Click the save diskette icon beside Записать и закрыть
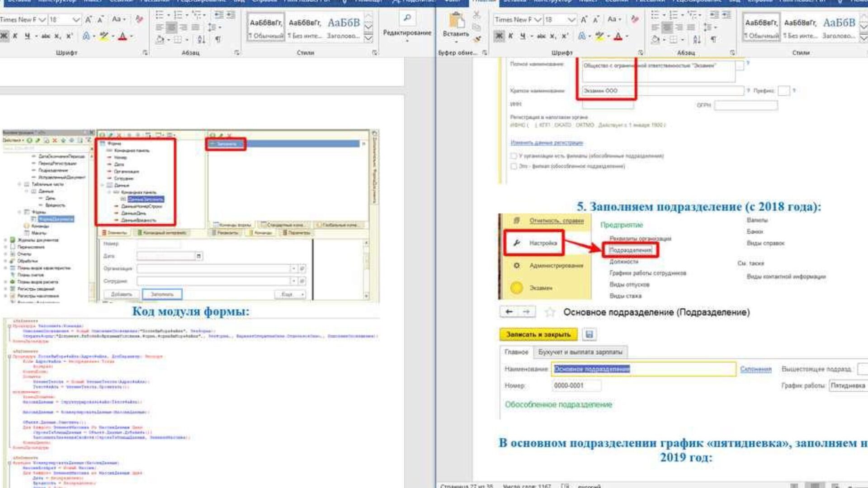 tap(589, 334)
